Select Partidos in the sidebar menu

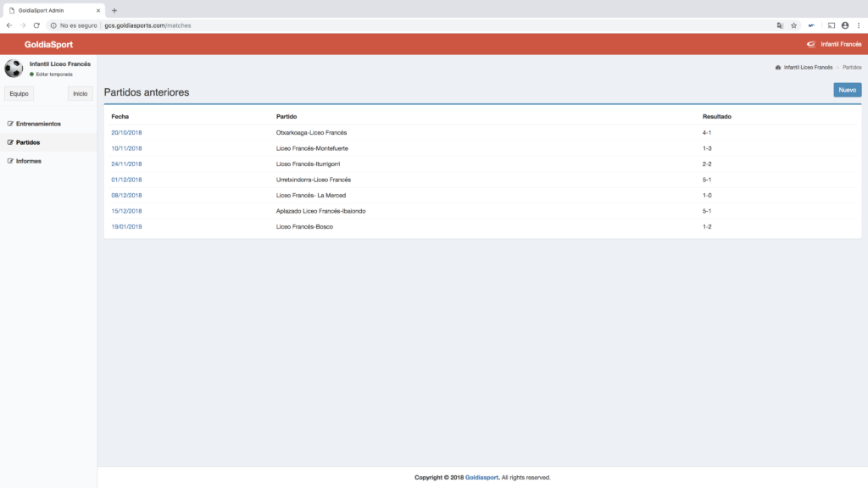pyautogui.click(x=27, y=142)
